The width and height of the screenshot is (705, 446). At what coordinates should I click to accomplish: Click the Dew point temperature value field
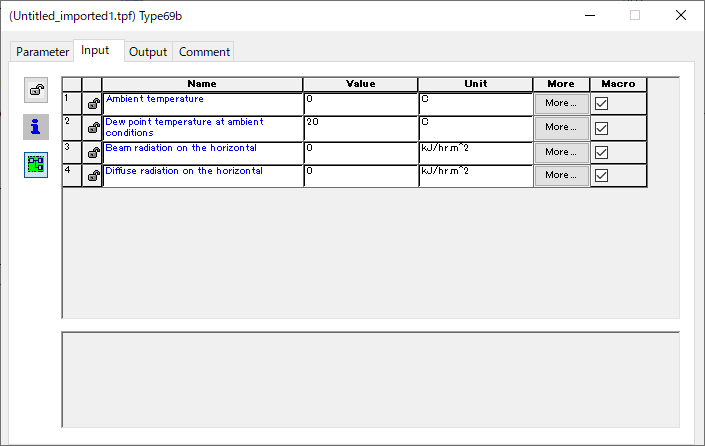coord(361,128)
